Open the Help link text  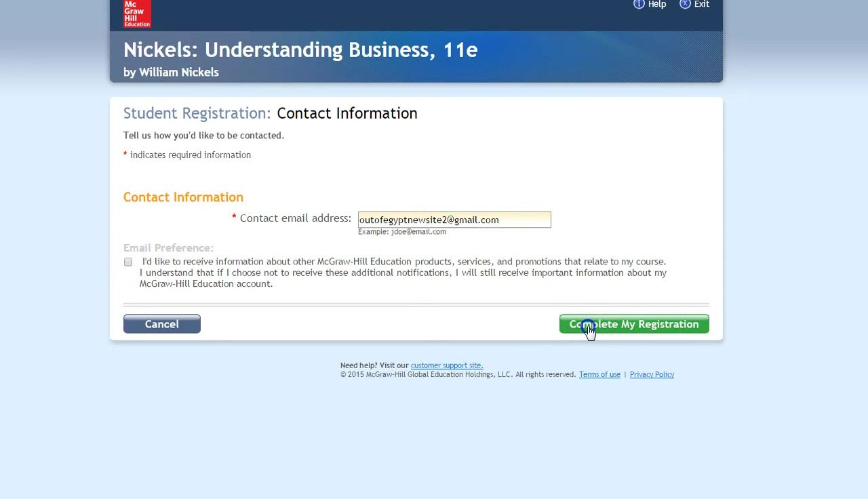click(x=657, y=4)
